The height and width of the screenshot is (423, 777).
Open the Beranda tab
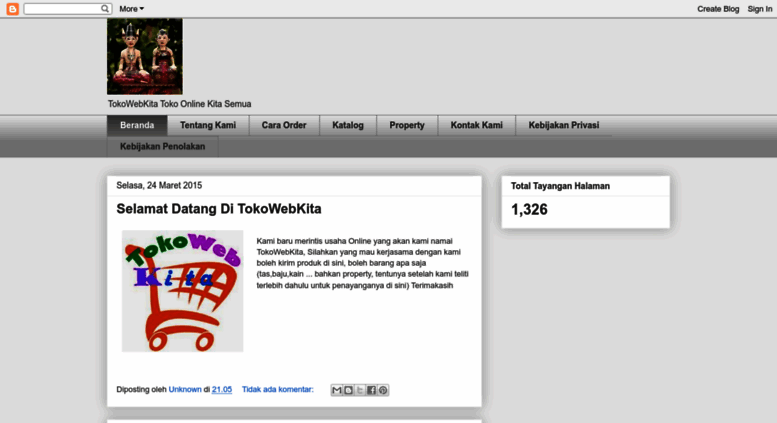(x=137, y=125)
